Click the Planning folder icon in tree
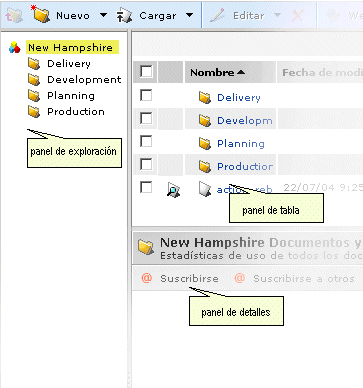This screenshot has width=363, height=388. click(34, 95)
